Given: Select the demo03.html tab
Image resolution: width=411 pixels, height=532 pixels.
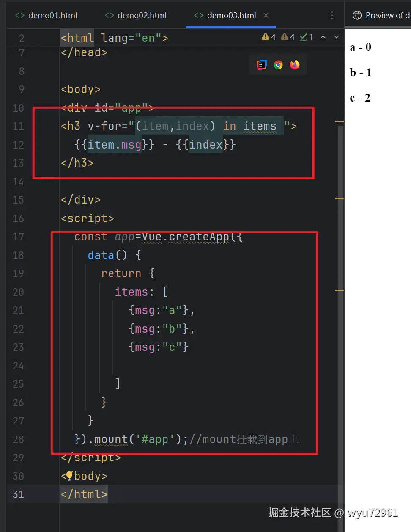Looking at the screenshot, I should (x=232, y=15).
